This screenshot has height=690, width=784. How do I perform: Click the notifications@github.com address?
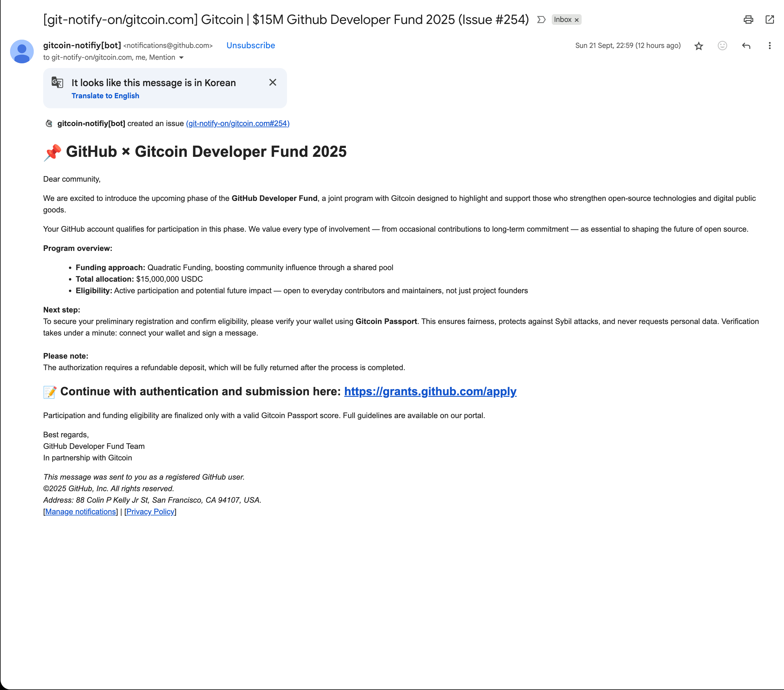168,46
